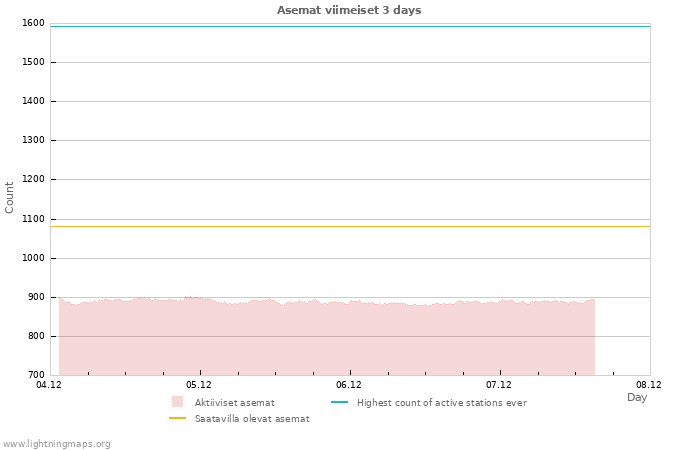Click the 1300 y-axis tick label

(x=33, y=141)
